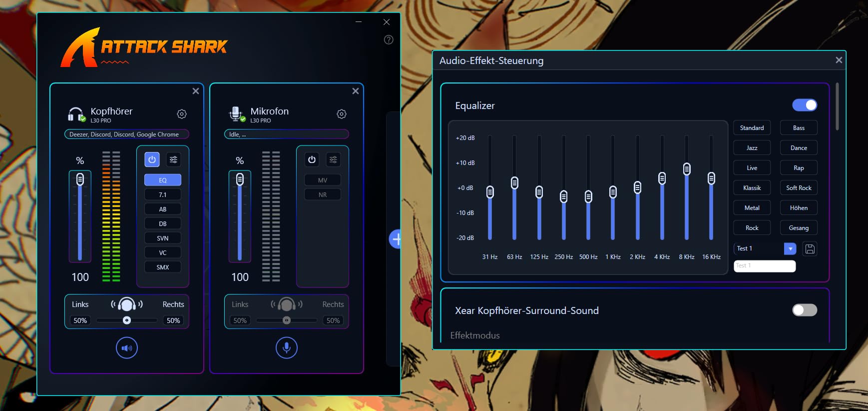Toggle the 7.1 surround effect
This screenshot has width=868, height=411.
[163, 194]
